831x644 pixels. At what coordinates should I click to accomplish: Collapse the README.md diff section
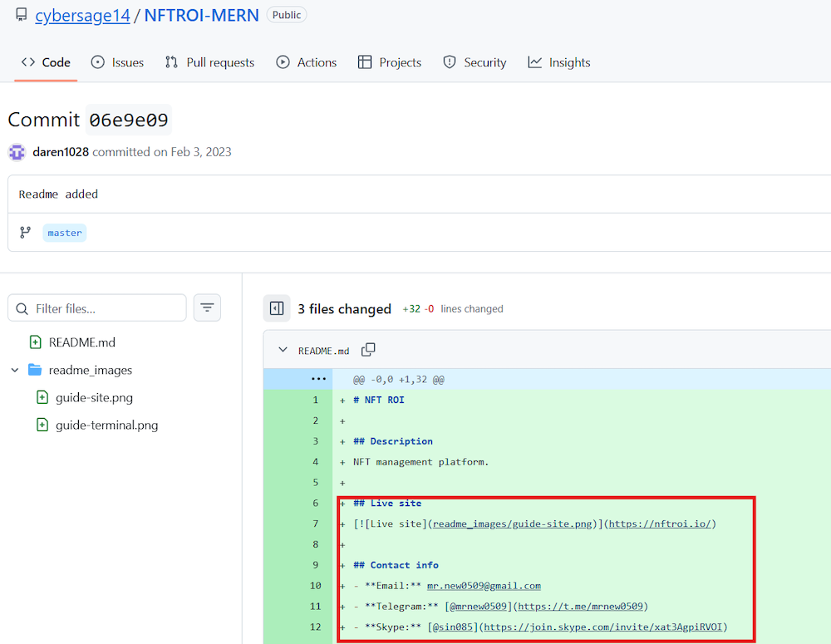coord(283,350)
